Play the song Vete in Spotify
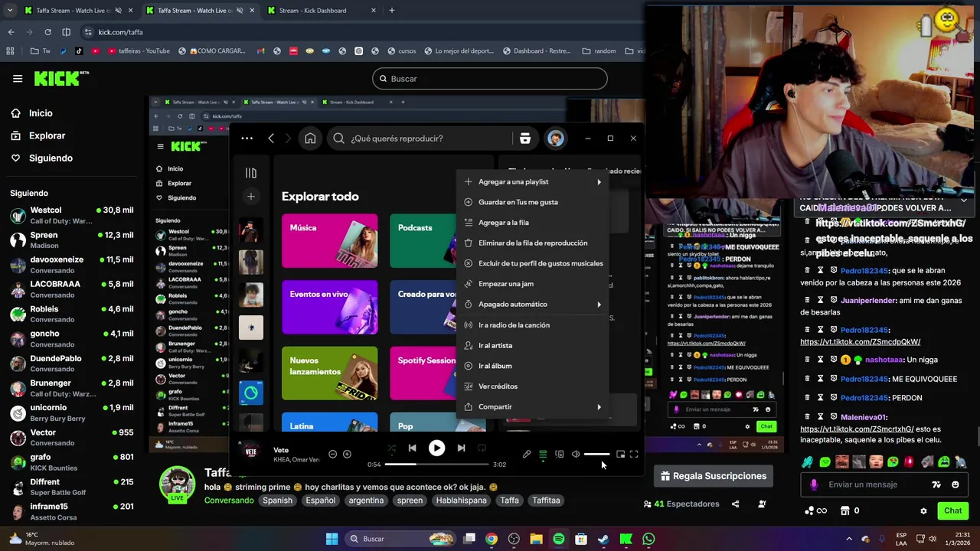 [x=436, y=448]
